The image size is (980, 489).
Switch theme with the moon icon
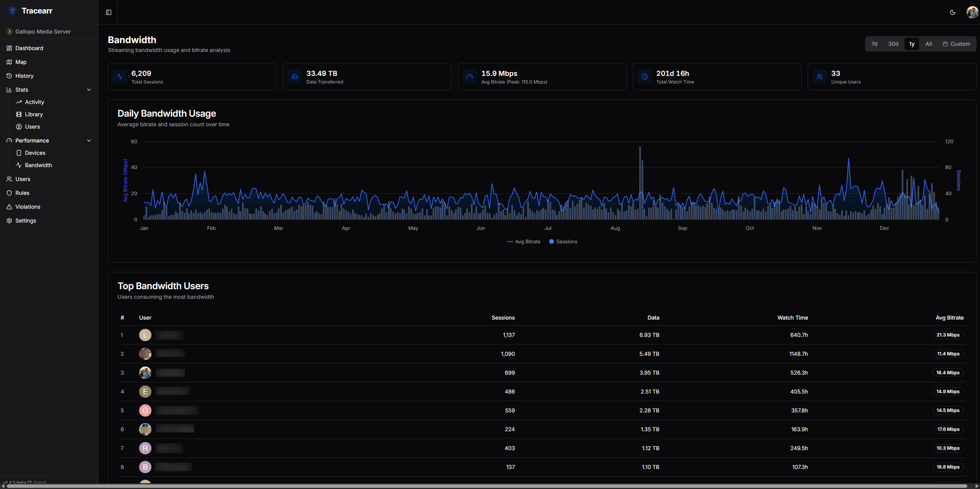pos(952,12)
